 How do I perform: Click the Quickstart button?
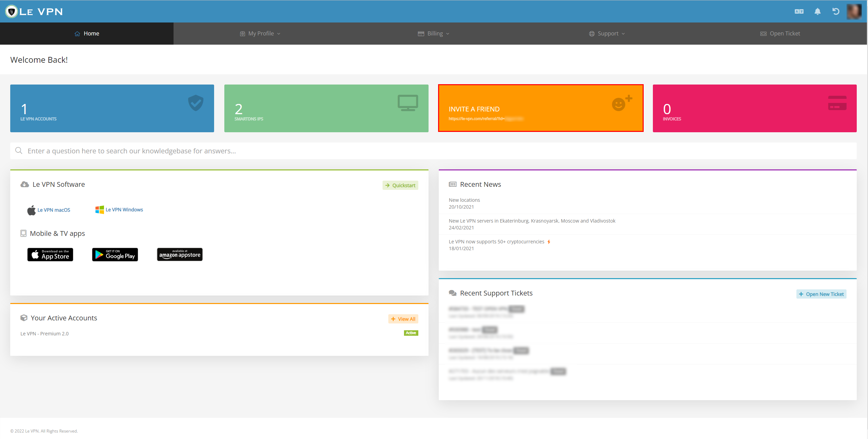(400, 185)
